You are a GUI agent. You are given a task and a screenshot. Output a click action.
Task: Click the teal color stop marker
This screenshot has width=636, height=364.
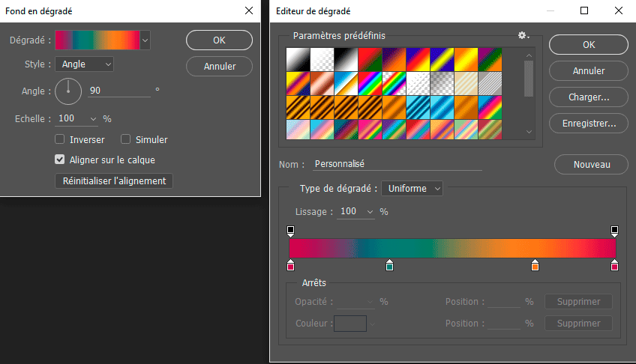(389, 265)
